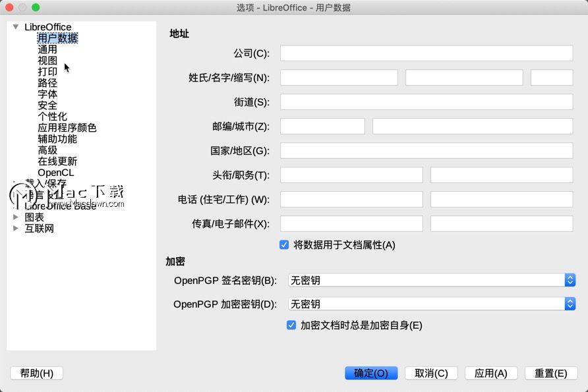This screenshot has width=588, height=392.
Task: Apply changes with 应用(A) button
Action: (x=491, y=374)
